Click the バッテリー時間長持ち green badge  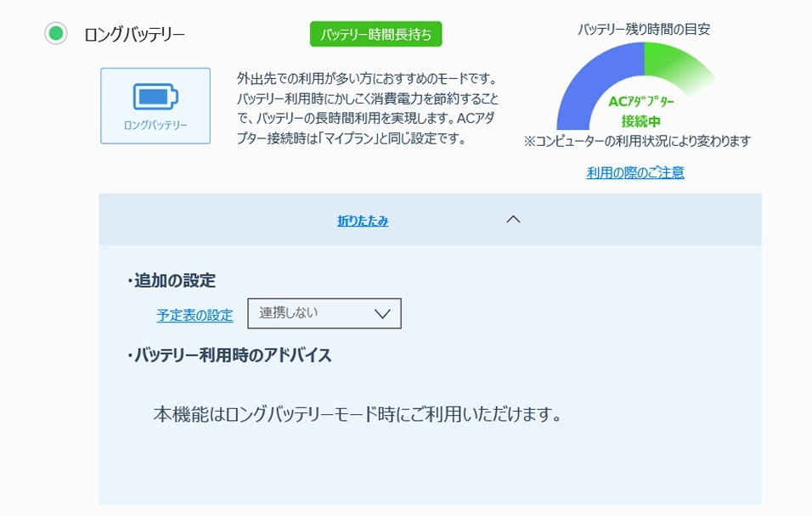tap(376, 34)
